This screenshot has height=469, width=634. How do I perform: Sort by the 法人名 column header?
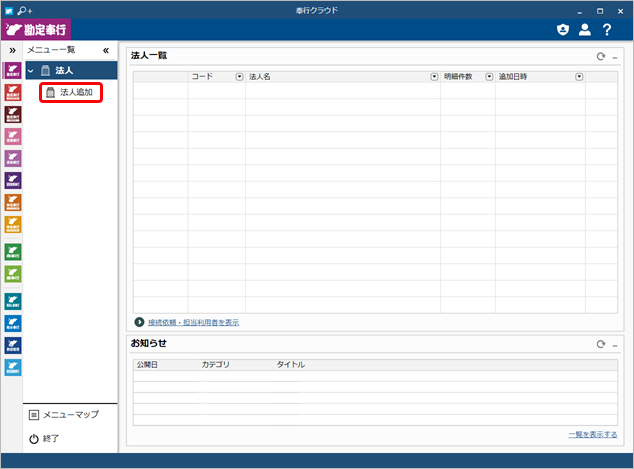coord(260,76)
